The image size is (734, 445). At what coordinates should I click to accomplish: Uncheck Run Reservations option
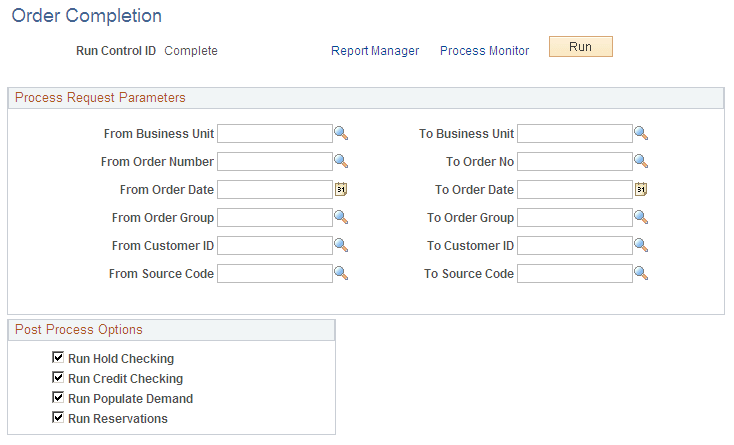[58, 418]
